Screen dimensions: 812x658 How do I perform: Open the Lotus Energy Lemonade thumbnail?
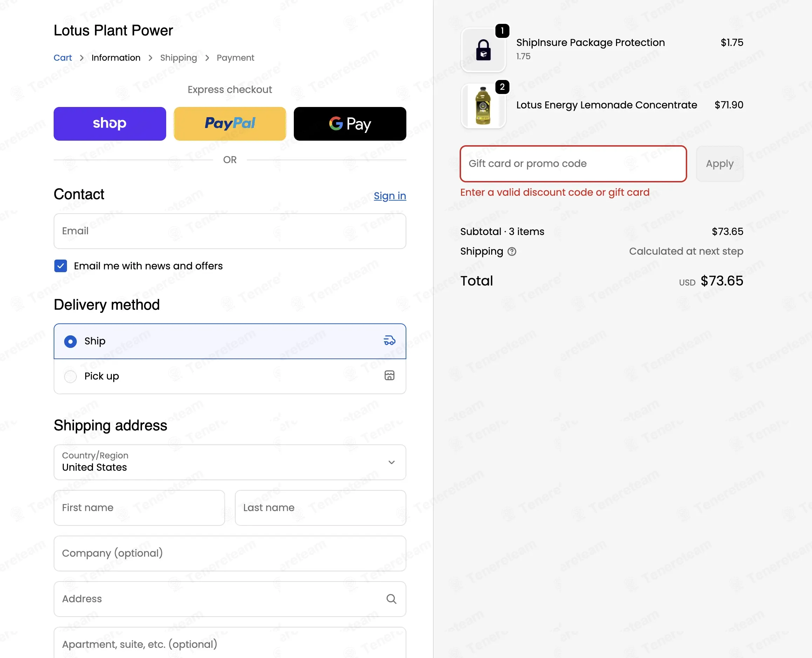tap(483, 106)
